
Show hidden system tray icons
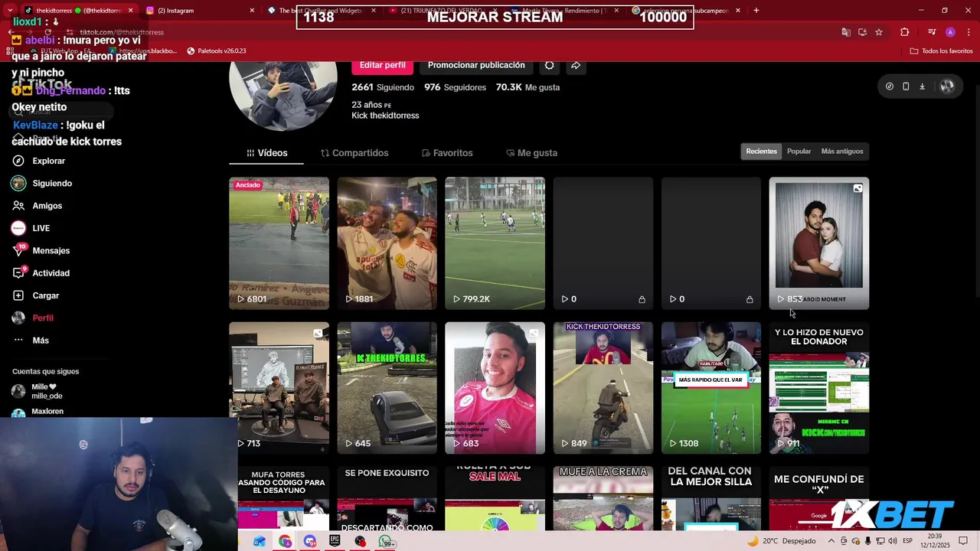(x=831, y=541)
